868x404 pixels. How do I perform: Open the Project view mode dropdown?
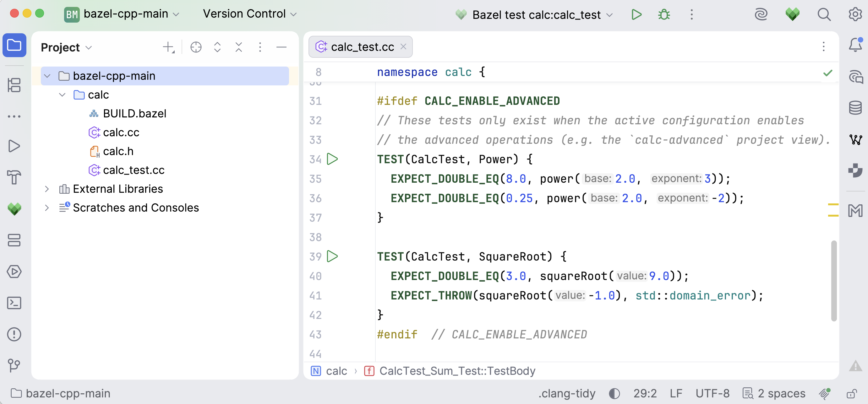(x=66, y=47)
